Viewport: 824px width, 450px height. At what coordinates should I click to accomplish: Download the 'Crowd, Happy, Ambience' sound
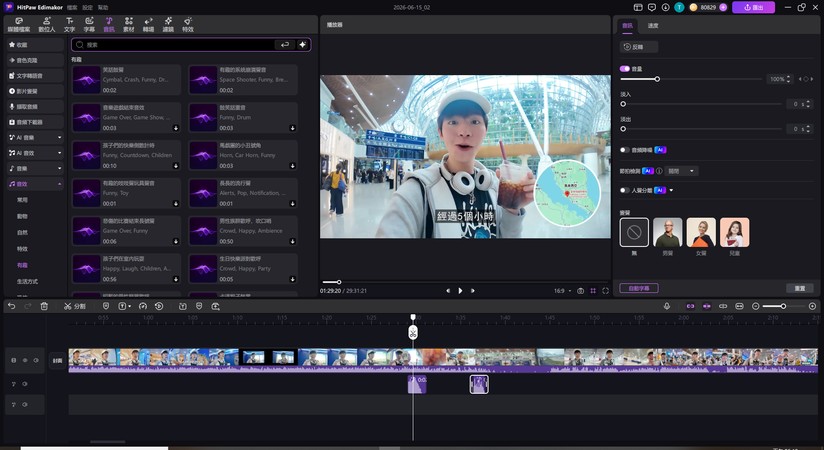click(292, 241)
